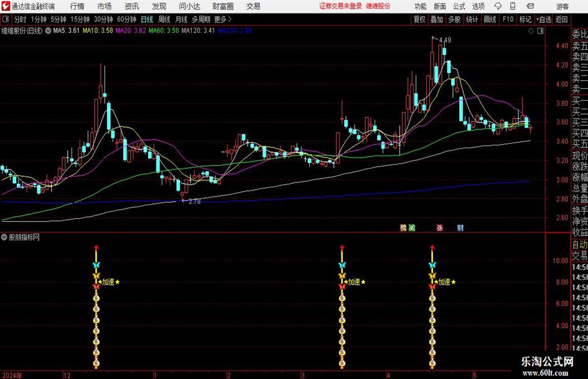588x379 pixels.
Task: Click the 返回 back button
Action: coord(561,19)
